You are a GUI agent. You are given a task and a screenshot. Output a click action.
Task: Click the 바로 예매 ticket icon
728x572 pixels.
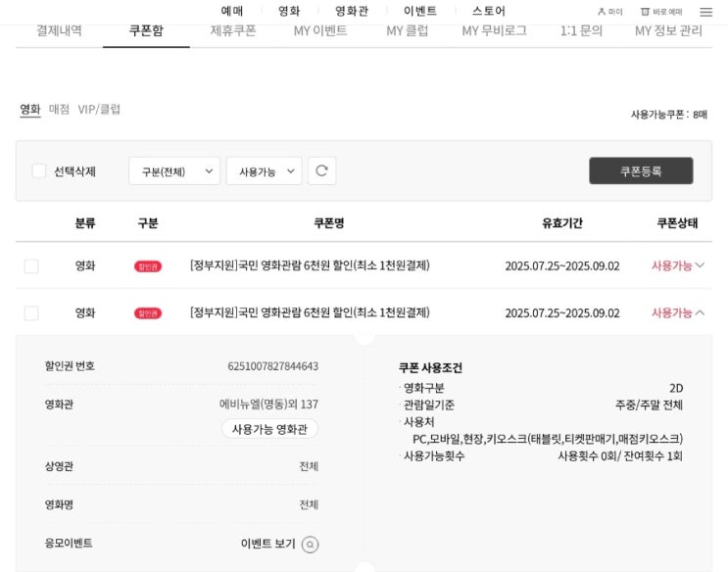[645, 12]
